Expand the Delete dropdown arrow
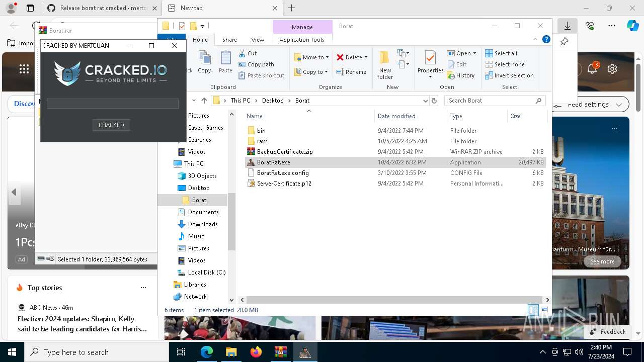 pos(366,57)
